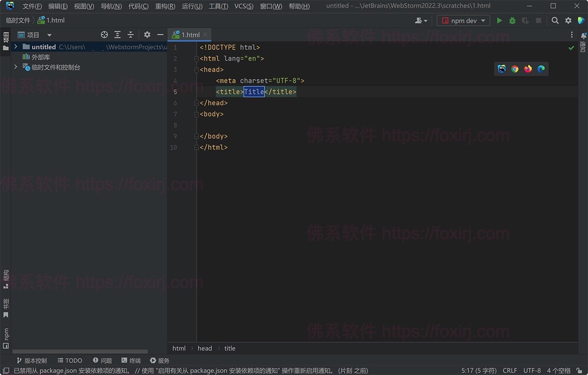Run the npm dev configuration
The image size is (588, 375).
coord(499,21)
